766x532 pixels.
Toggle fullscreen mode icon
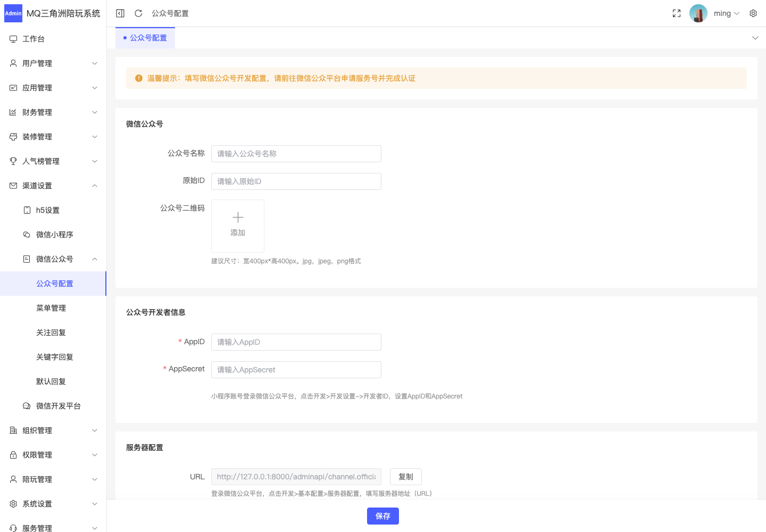(x=677, y=13)
